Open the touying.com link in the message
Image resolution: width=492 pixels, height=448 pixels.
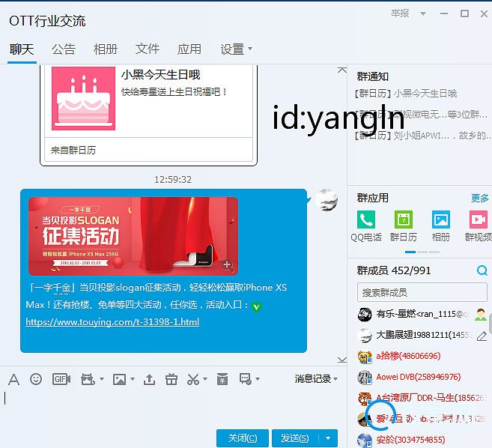[x=112, y=322]
